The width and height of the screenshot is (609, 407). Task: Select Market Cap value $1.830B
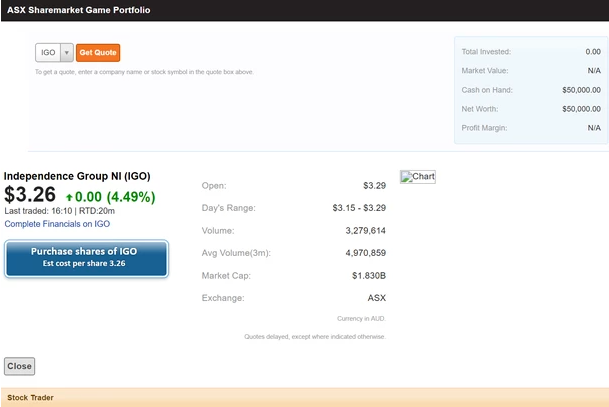click(369, 275)
